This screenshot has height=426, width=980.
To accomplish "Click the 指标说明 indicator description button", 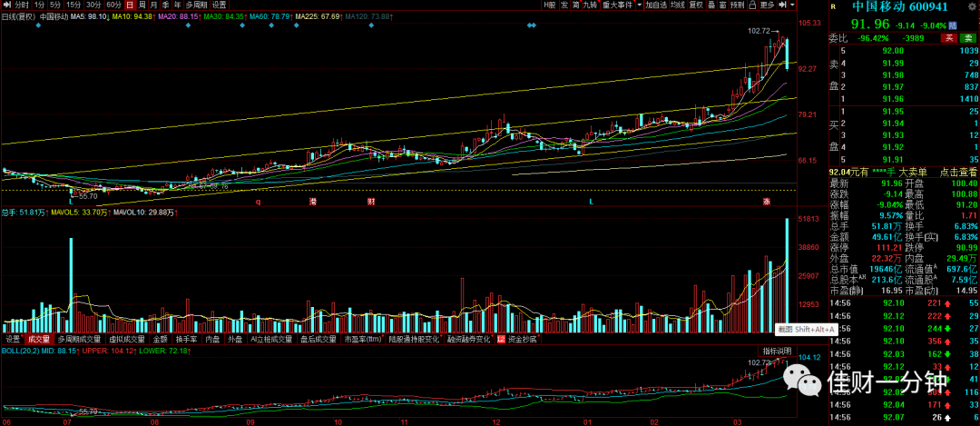I will click(776, 351).
